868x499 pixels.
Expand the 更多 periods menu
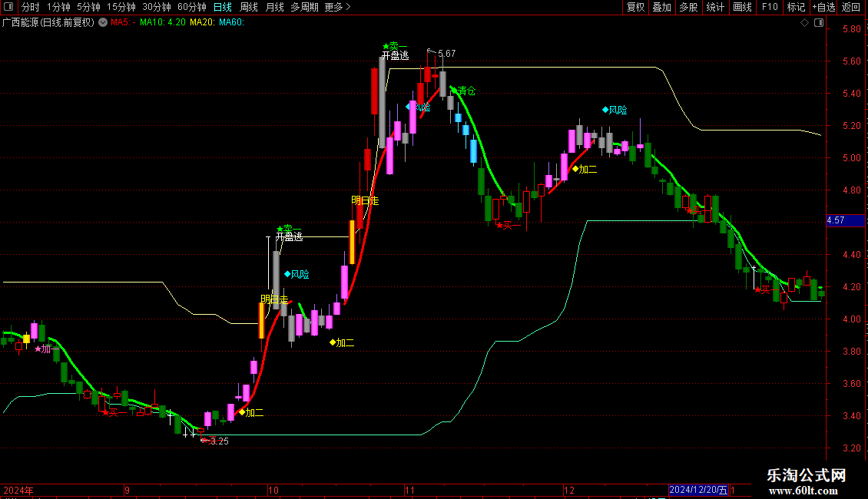tap(337, 7)
